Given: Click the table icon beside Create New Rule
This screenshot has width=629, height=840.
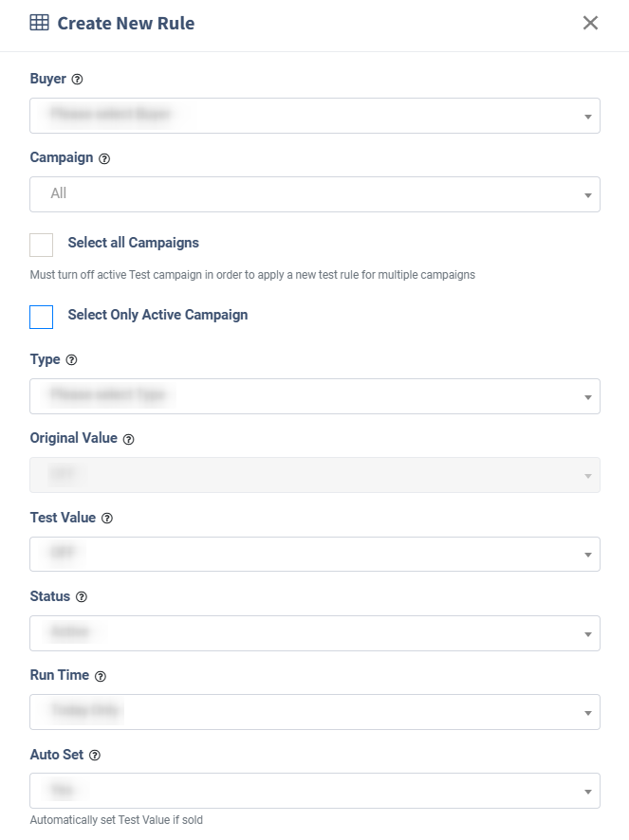Looking at the screenshot, I should [x=39, y=23].
